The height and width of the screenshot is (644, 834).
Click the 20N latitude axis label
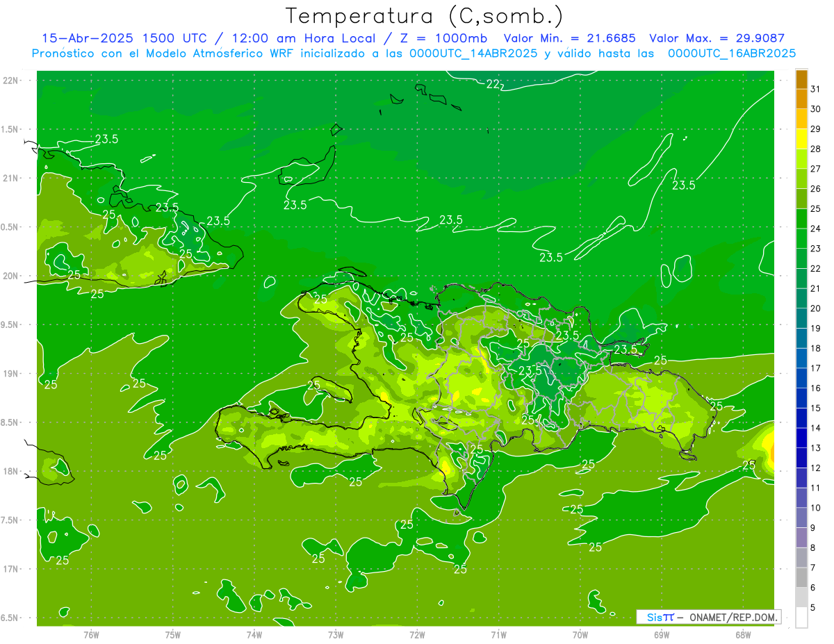pyautogui.click(x=11, y=276)
